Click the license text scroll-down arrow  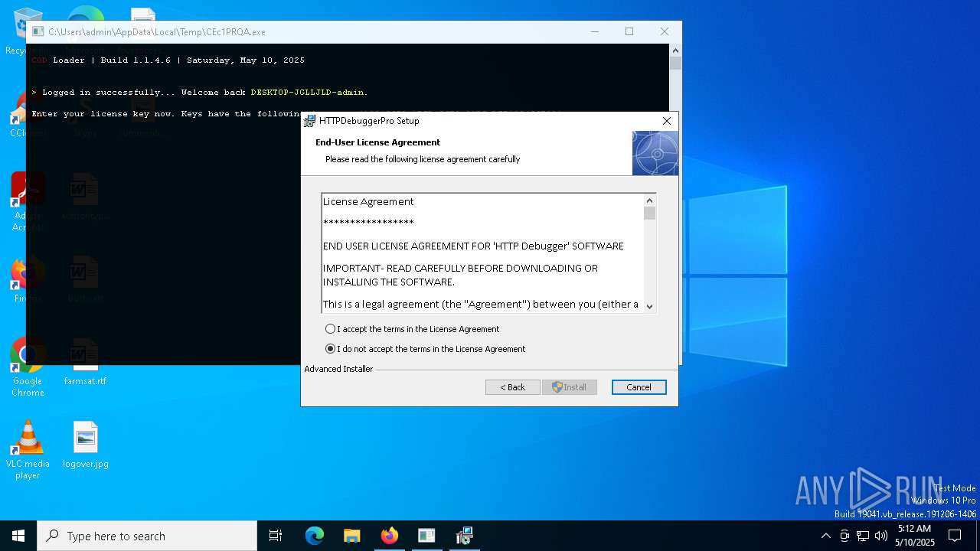click(x=650, y=306)
